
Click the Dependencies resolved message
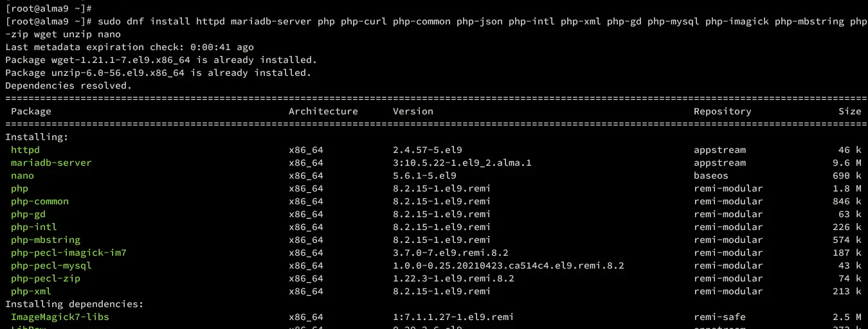(x=68, y=85)
